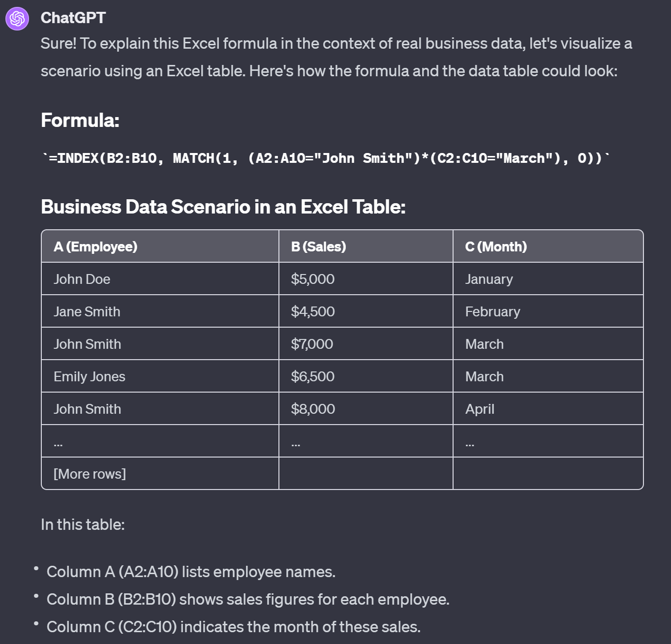Click the Jane Smith employee cell
The width and height of the screenshot is (671, 644).
(x=87, y=311)
